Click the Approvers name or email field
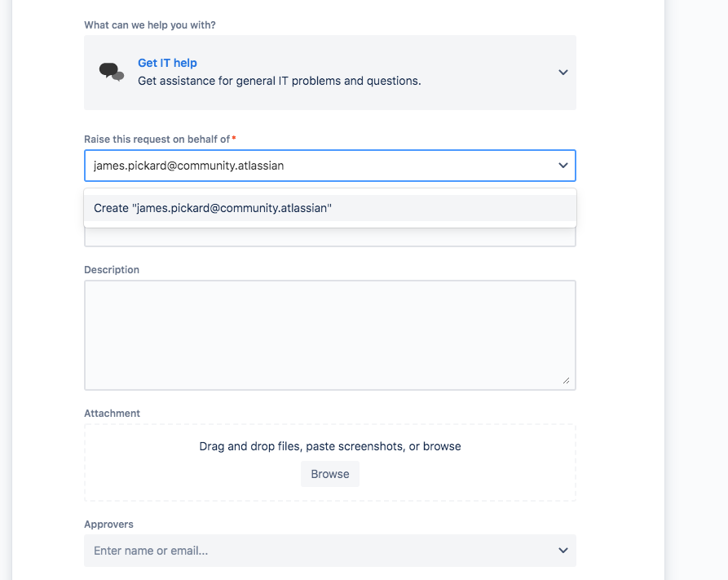 pos(245,551)
